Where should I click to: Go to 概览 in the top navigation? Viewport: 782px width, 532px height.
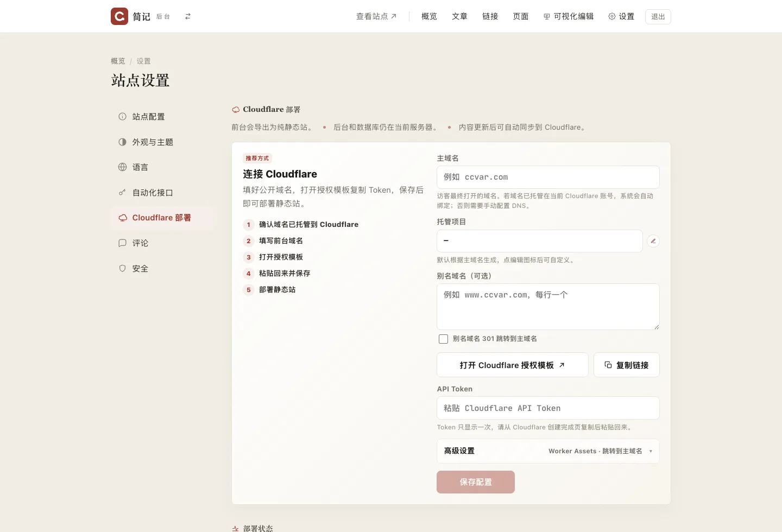(x=429, y=16)
